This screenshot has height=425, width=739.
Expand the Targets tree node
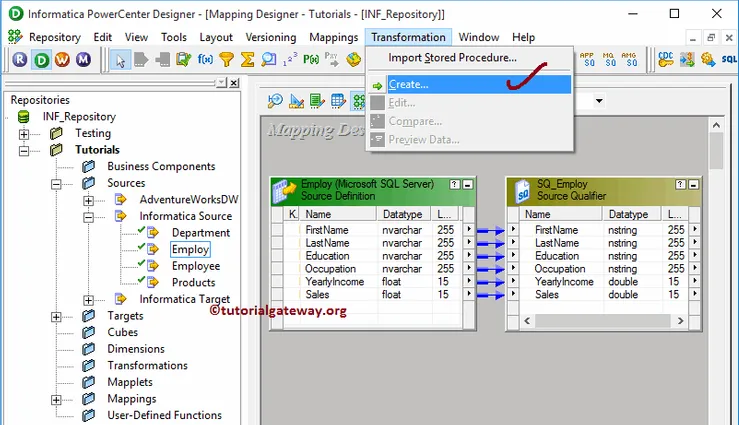click(x=56, y=317)
